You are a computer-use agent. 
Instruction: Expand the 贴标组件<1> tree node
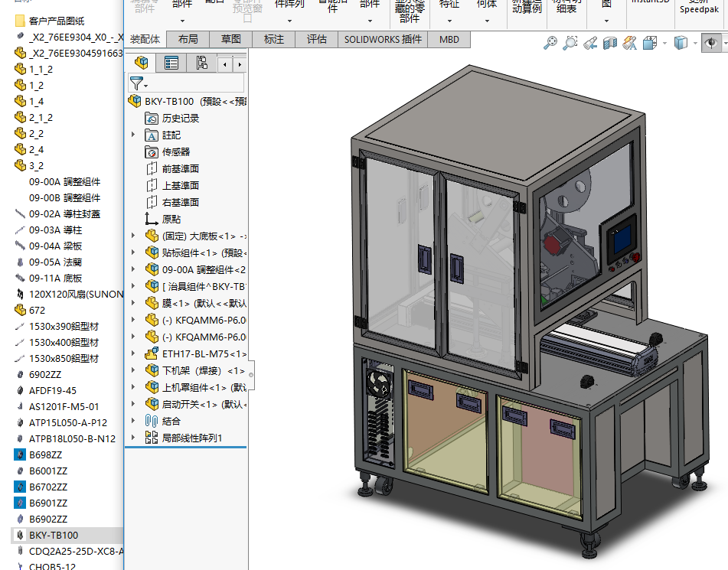133,252
